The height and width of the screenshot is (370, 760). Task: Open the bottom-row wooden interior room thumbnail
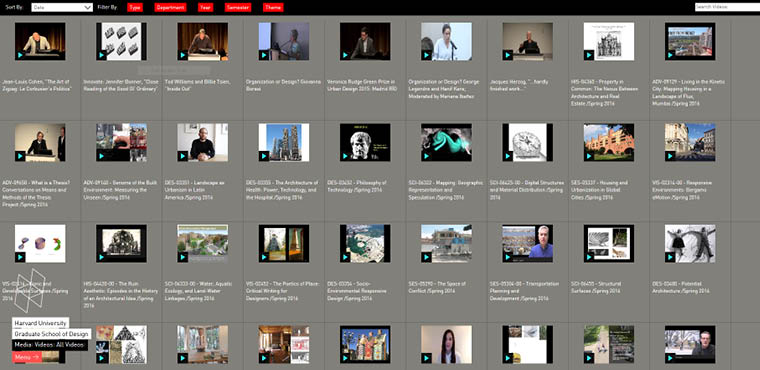pyautogui.click(x=284, y=344)
